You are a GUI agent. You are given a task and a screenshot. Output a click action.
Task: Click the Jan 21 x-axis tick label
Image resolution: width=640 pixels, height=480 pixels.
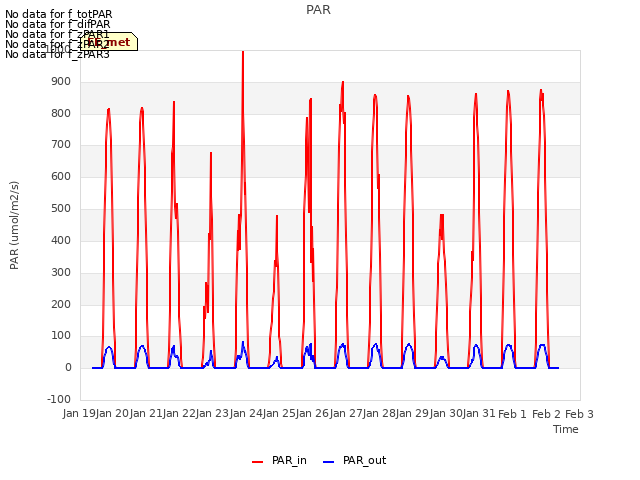click(x=146, y=414)
